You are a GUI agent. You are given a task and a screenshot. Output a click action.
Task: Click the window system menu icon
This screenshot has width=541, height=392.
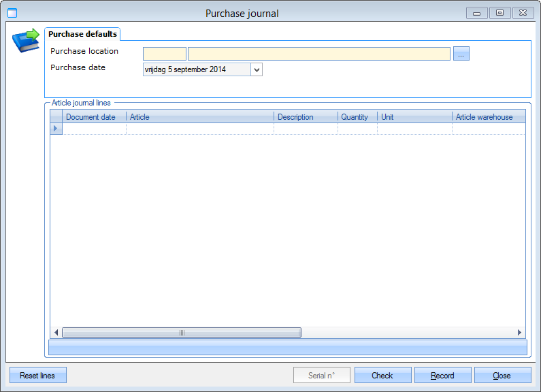(12, 13)
